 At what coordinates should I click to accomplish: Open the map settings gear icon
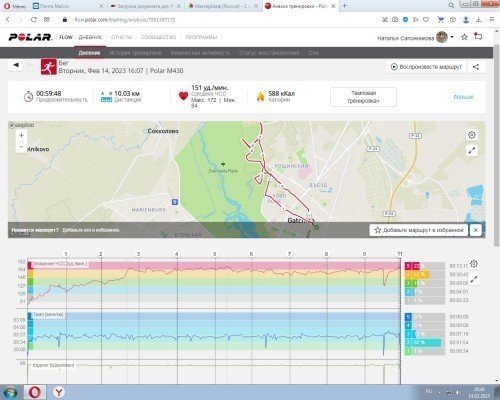pyautogui.click(x=471, y=135)
